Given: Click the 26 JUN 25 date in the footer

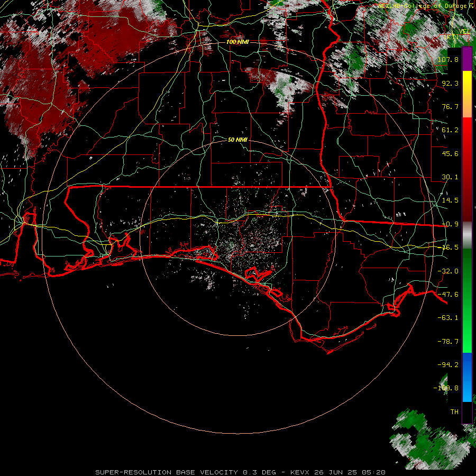Looking at the screenshot, I should click(x=337, y=472).
